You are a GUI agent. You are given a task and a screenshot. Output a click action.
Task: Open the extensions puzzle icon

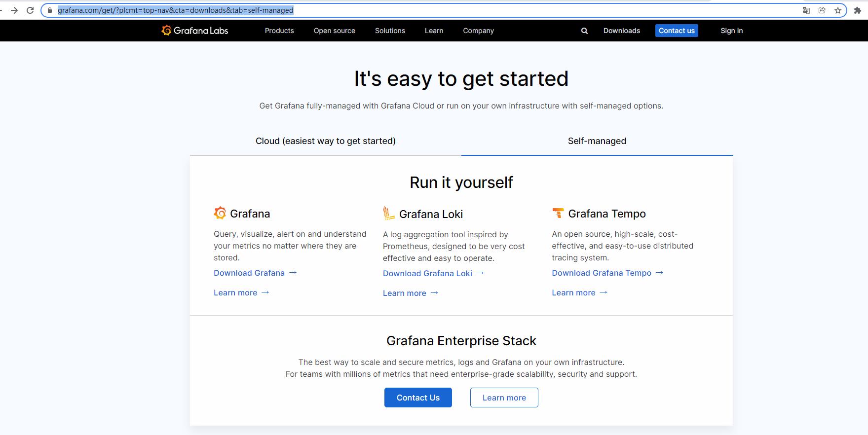(x=858, y=10)
